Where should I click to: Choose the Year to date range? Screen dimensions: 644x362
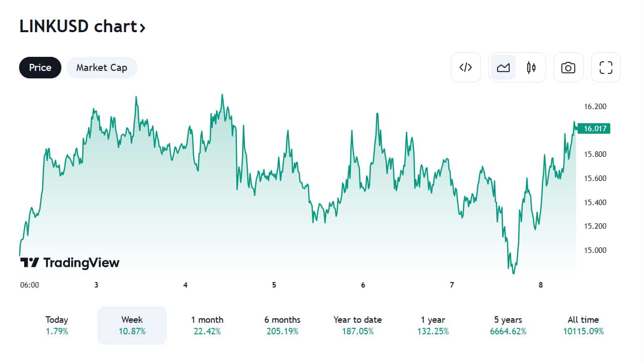[x=357, y=325]
